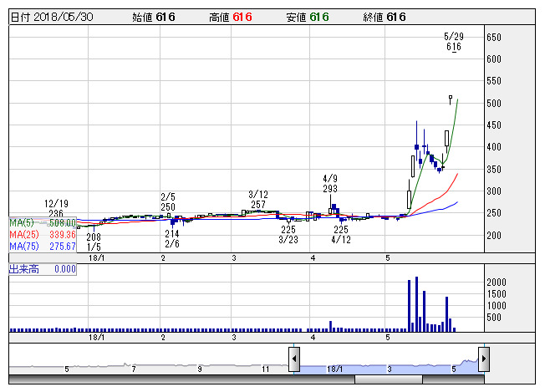The height and width of the screenshot is (392, 545).
Task: Click the 高値 616 high price value
Action: coord(242,17)
